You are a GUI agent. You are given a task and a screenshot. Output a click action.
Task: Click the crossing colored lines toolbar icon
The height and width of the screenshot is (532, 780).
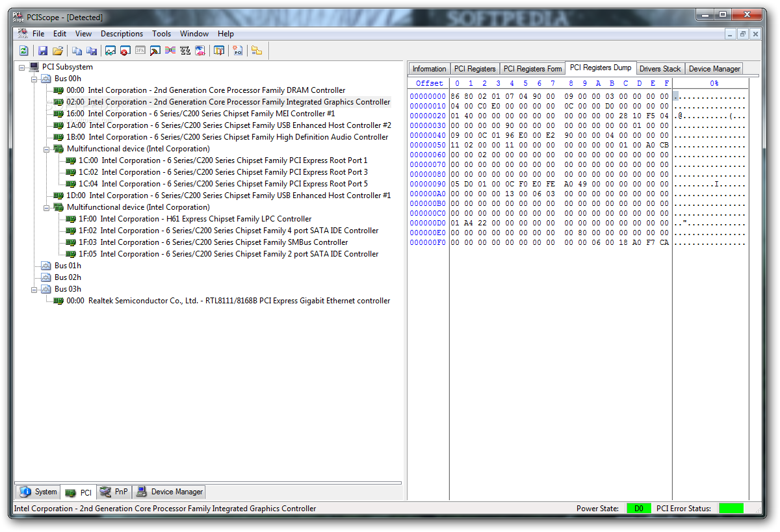170,51
